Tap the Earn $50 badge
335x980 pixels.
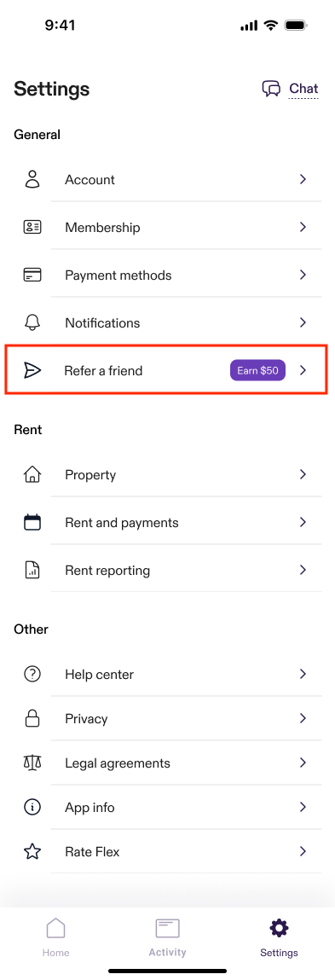click(x=257, y=371)
